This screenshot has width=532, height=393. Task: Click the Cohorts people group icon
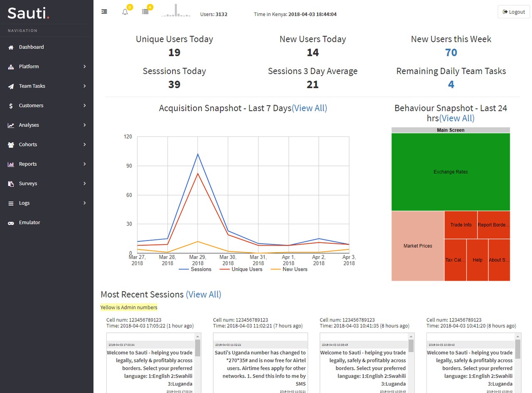tap(11, 145)
